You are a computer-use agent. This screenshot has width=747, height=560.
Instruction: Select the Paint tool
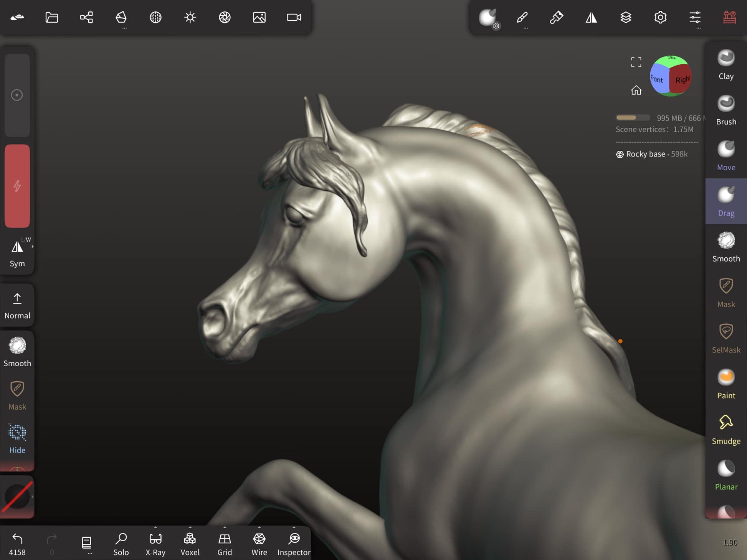pos(726,384)
